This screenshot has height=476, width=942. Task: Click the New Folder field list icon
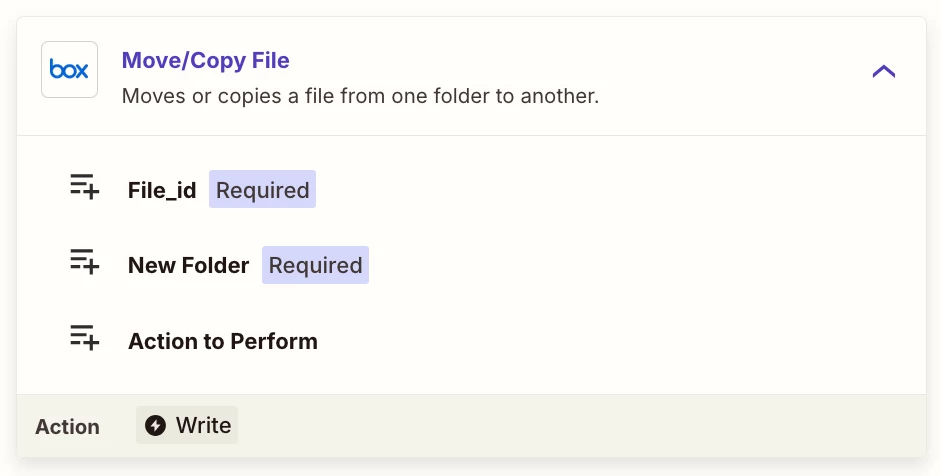(x=84, y=264)
